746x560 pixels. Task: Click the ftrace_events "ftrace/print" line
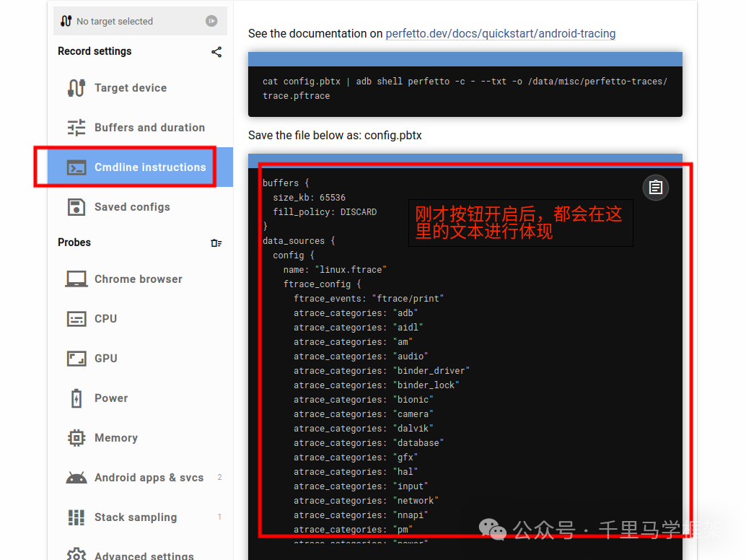click(x=368, y=298)
